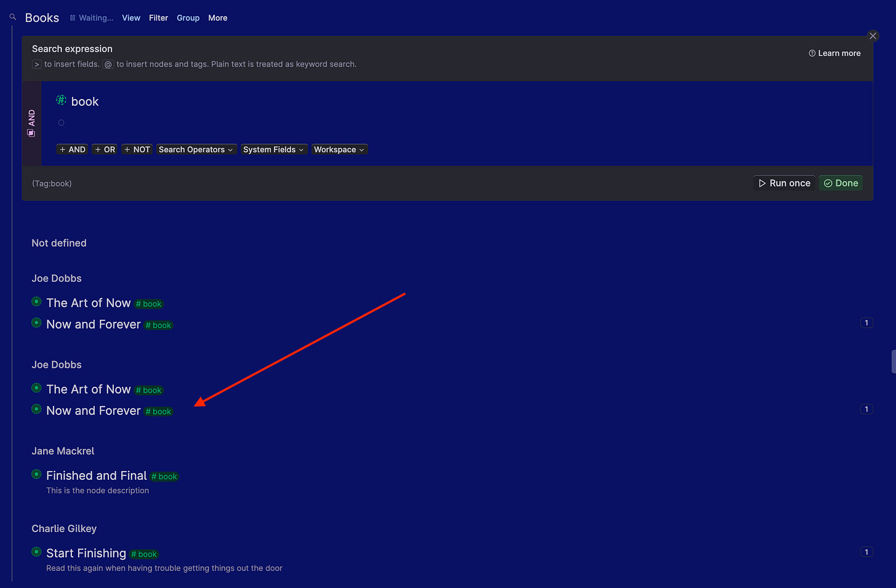Click the empty node circle under book
Viewport: 896px width, 588px height.
click(61, 122)
